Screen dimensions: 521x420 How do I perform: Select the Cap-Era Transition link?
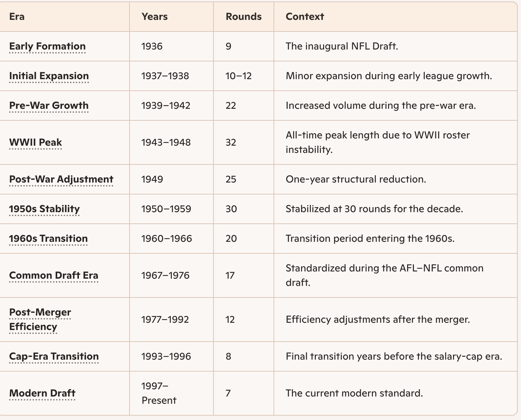click(54, 356)
